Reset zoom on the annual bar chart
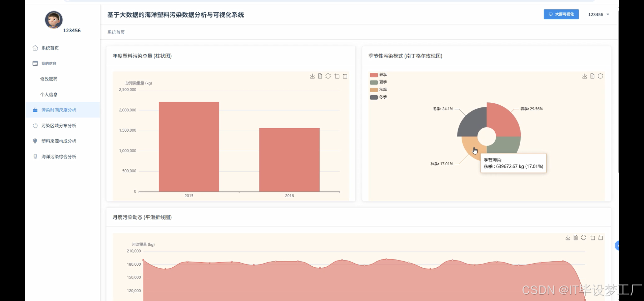Screen dimensions: 644x301 tap(345, 76)
